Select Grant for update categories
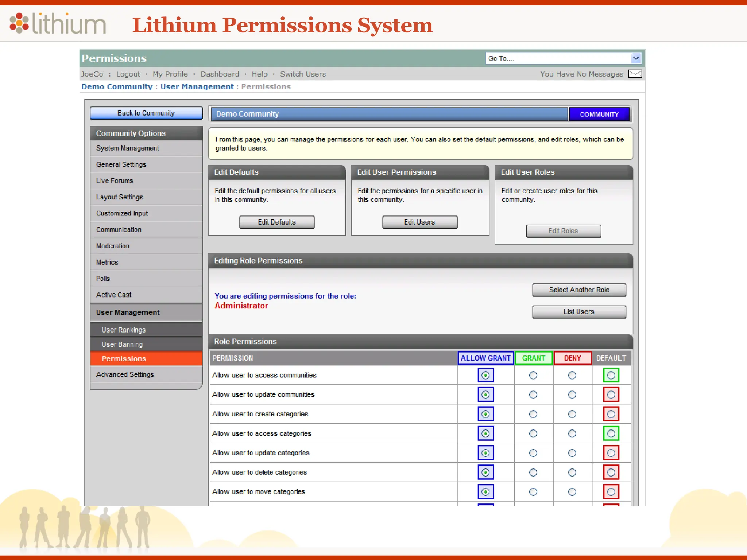 (533, 453)
